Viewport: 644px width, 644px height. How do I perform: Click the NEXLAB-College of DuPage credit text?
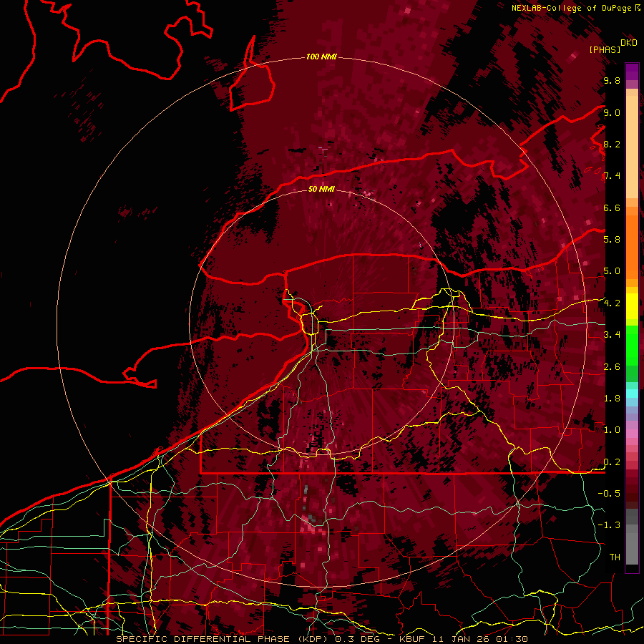572,8
